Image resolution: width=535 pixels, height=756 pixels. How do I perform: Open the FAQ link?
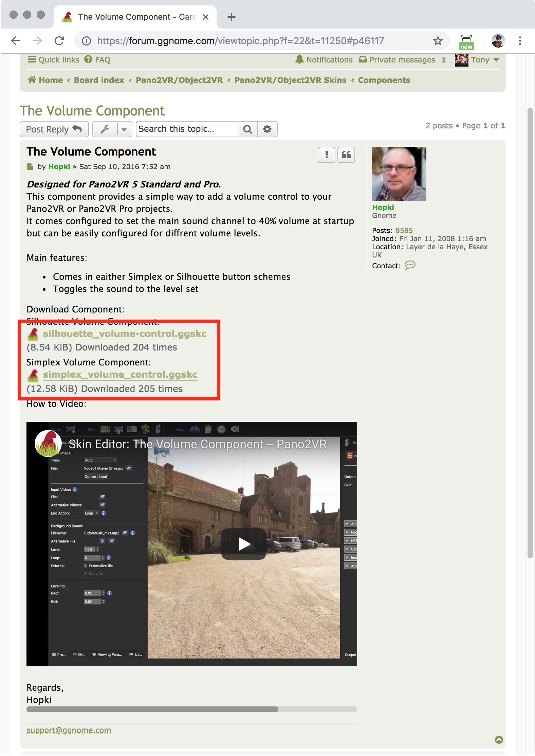coord(97,60)
